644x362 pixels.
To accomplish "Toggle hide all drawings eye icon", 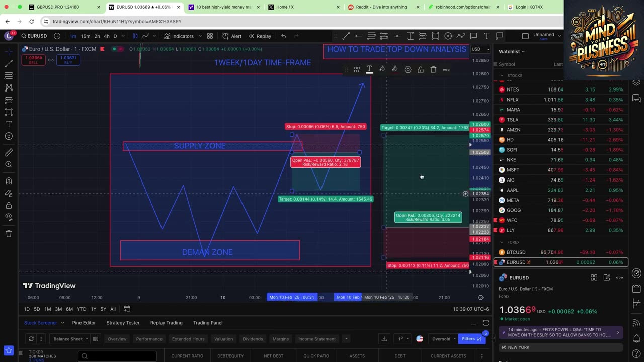I will click(x=9, y=217).
